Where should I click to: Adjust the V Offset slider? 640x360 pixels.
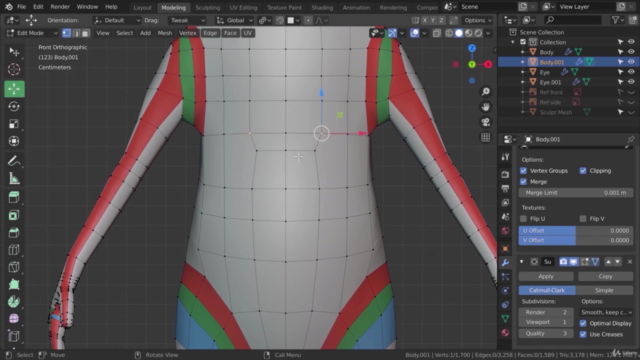click(x=576, y=240)
